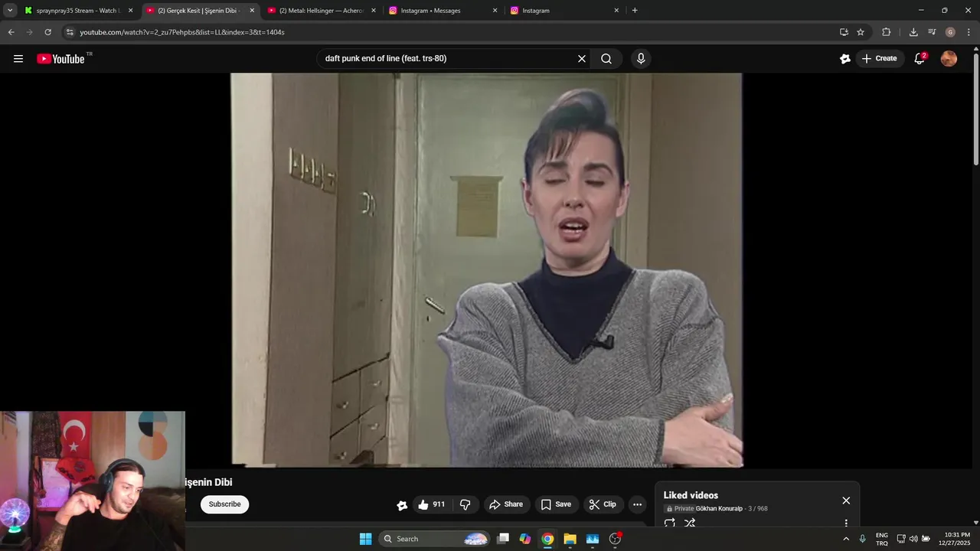Share this video
The image size is (980, 551).
pos(506,504)
